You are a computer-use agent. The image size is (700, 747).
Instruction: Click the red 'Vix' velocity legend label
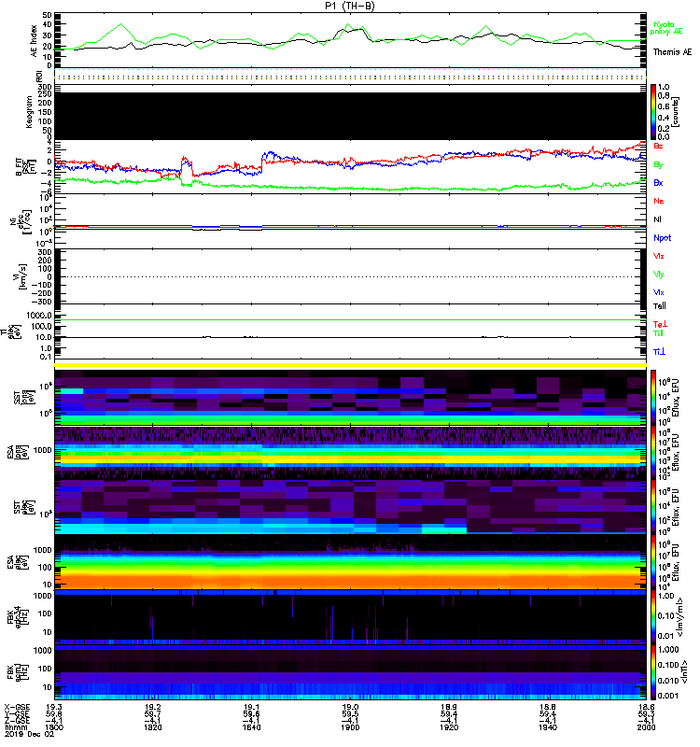click(658, 256)
